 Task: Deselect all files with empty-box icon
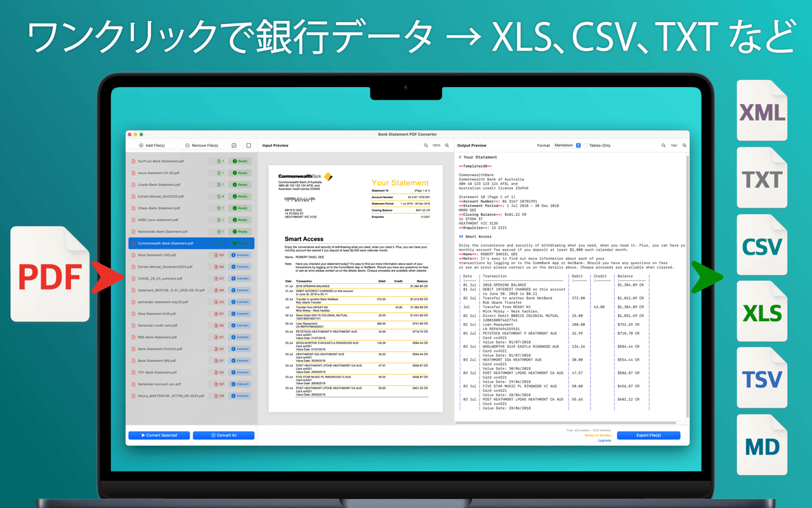click(x=249, y=145)
